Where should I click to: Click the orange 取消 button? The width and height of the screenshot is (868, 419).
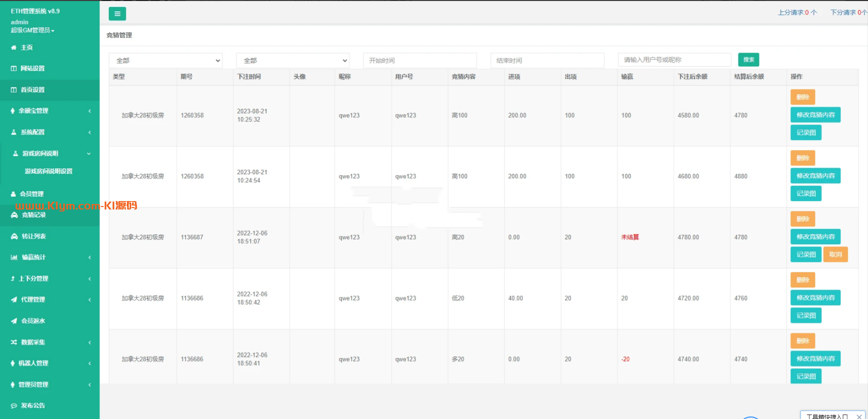click(x=836, y=255)
